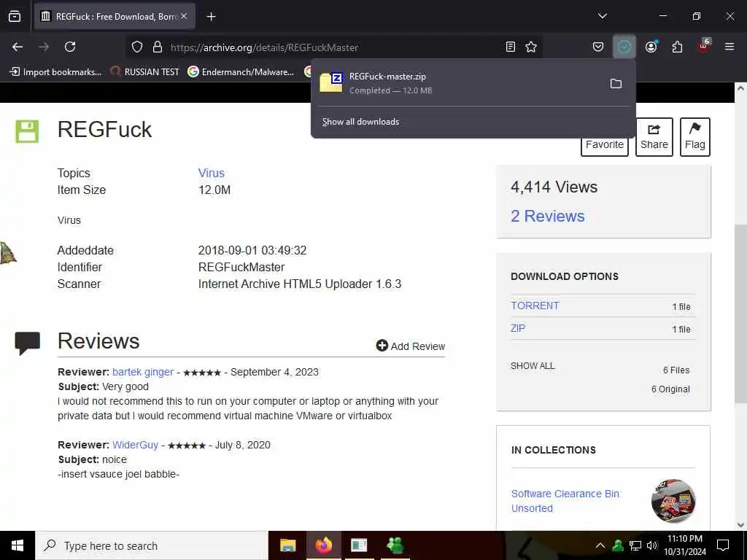Expand the list all tabs chevron
Screen dimensions: 747x560
click(602, 16)
